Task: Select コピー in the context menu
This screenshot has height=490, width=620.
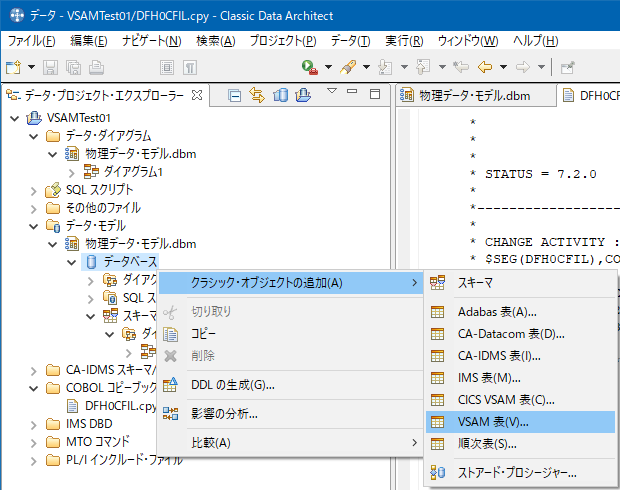Action: (291, 334)
